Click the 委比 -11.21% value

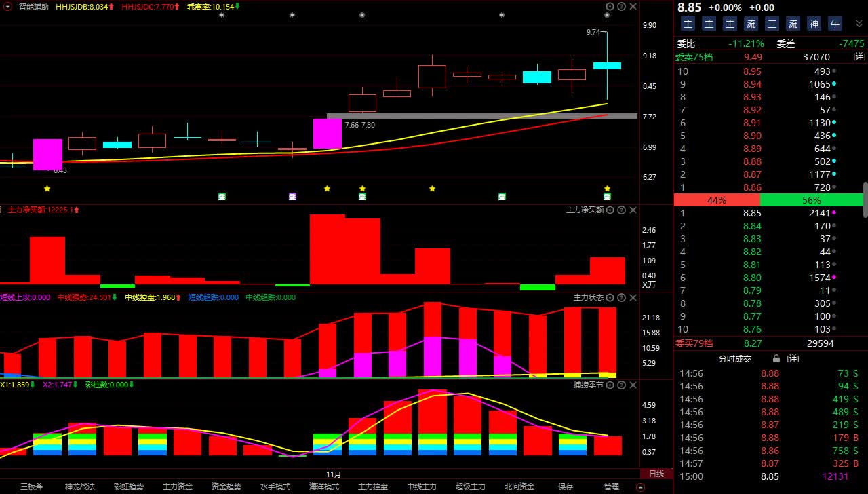(x=746, y=43)
